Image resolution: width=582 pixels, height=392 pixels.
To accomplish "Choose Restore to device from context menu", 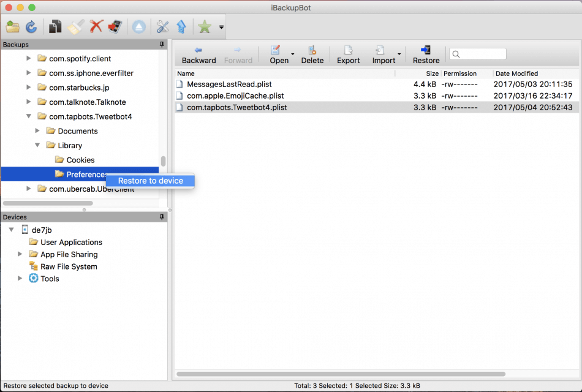I will (x=150, y=181).
